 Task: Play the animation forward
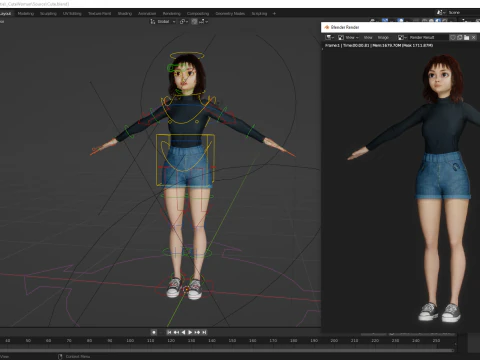190,332
